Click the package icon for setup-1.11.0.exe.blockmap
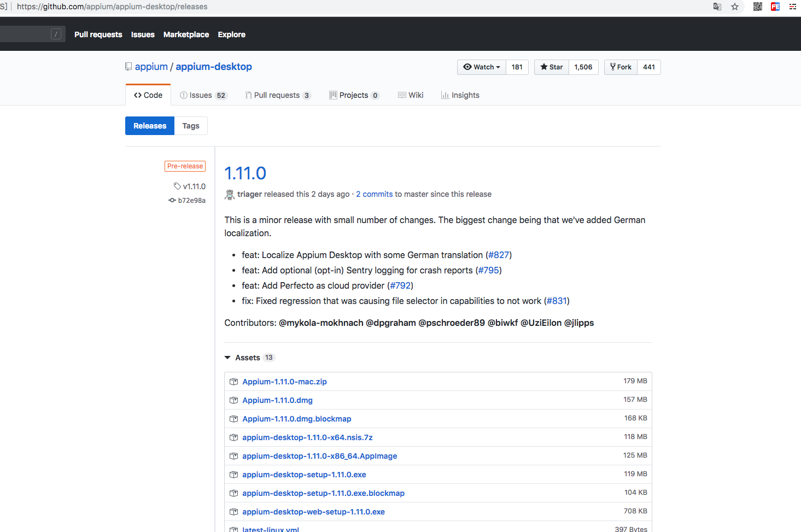Screen dimensions: 801x532 (x=233, y=493)
